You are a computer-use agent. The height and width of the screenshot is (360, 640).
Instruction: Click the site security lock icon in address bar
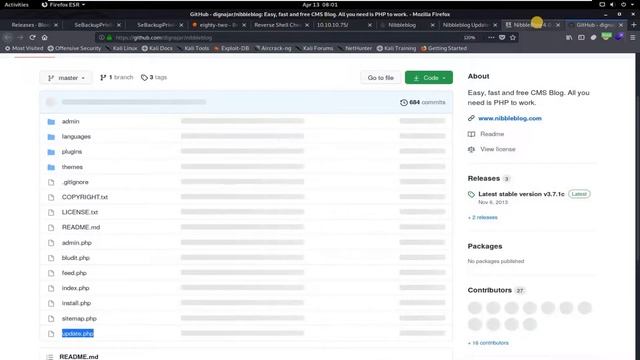109,38
